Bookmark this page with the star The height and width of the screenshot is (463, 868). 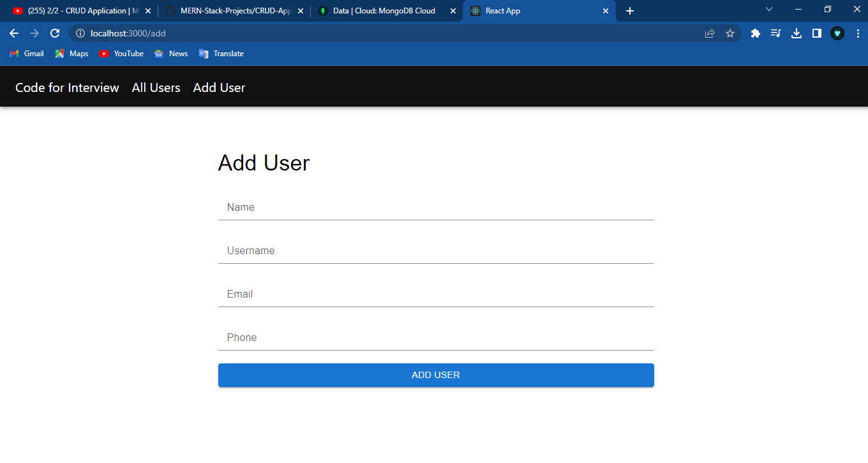[730, 33]
